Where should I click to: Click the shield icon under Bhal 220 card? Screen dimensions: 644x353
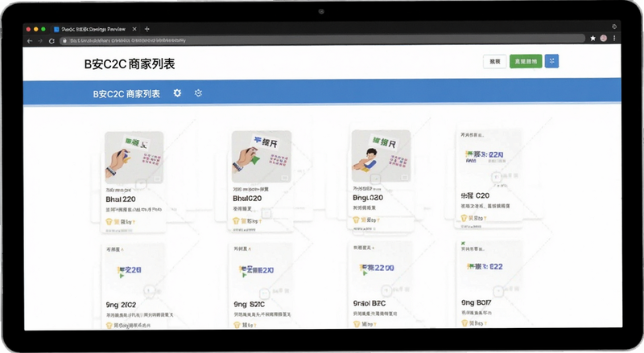tap(109, 222)
